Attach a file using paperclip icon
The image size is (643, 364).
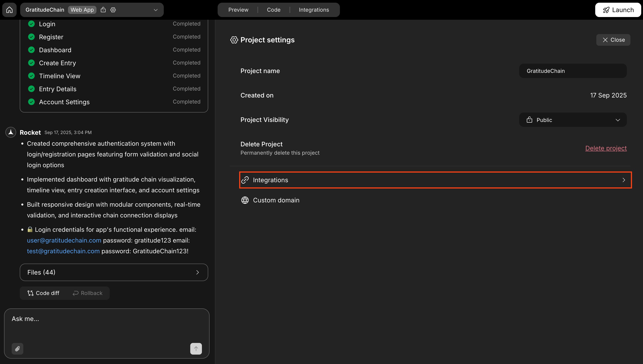click(17, 349)
